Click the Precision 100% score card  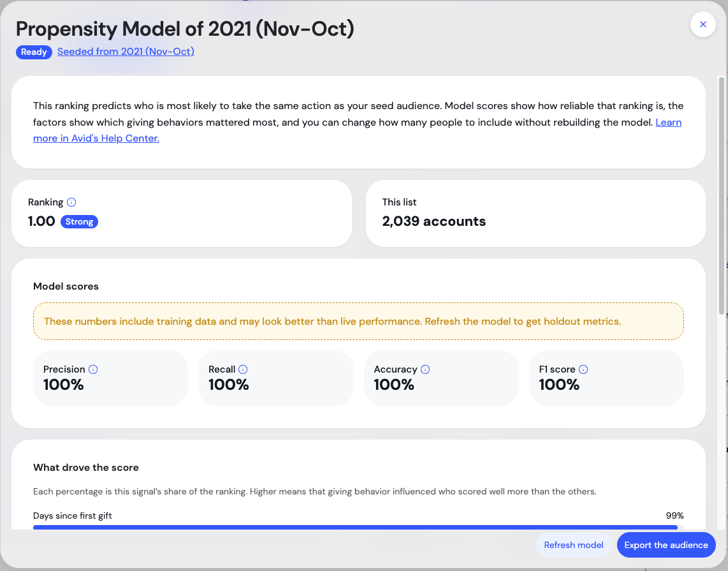pyautogui.click(x=110, y=378)
